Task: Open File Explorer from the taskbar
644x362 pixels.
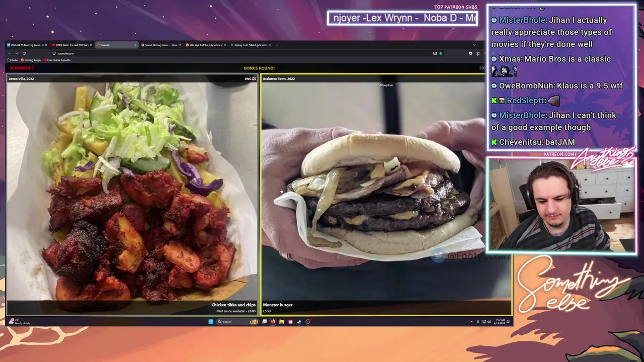Action: pyautogui.click(x=281, y=322)
